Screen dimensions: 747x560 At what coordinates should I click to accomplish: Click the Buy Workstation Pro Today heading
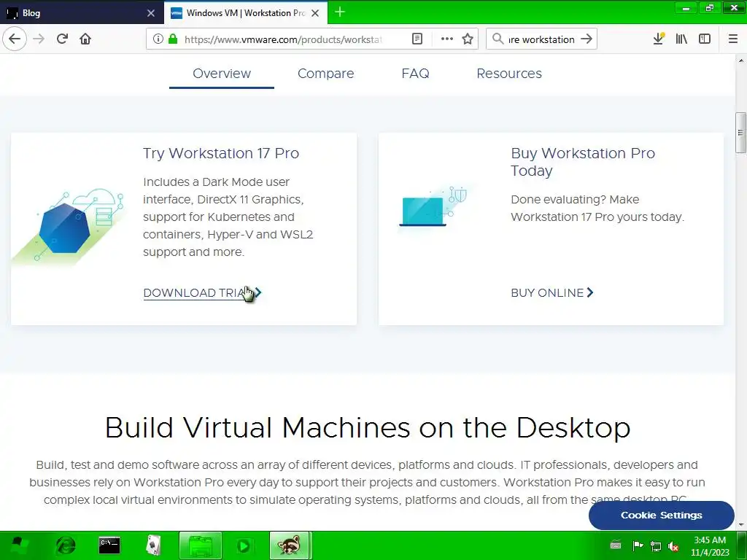583,162
